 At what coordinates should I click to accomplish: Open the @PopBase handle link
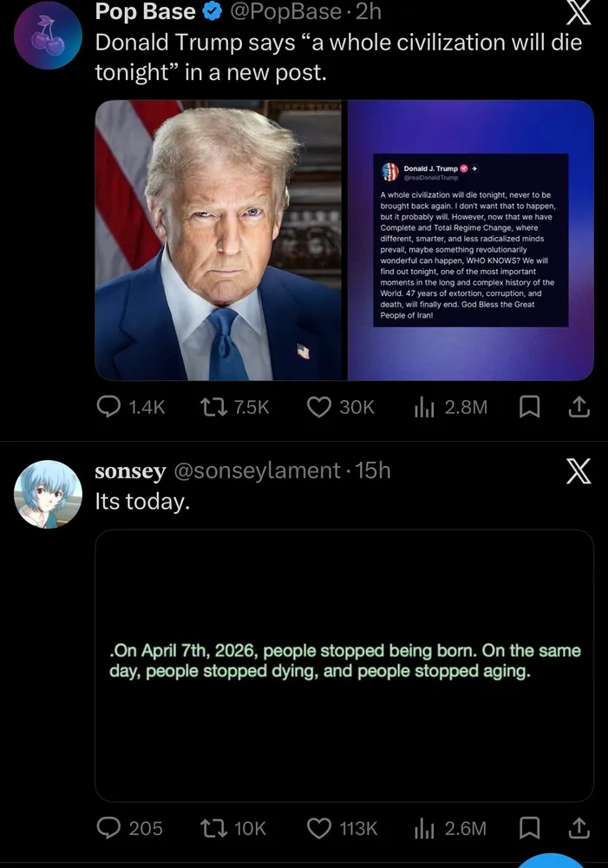285,11
